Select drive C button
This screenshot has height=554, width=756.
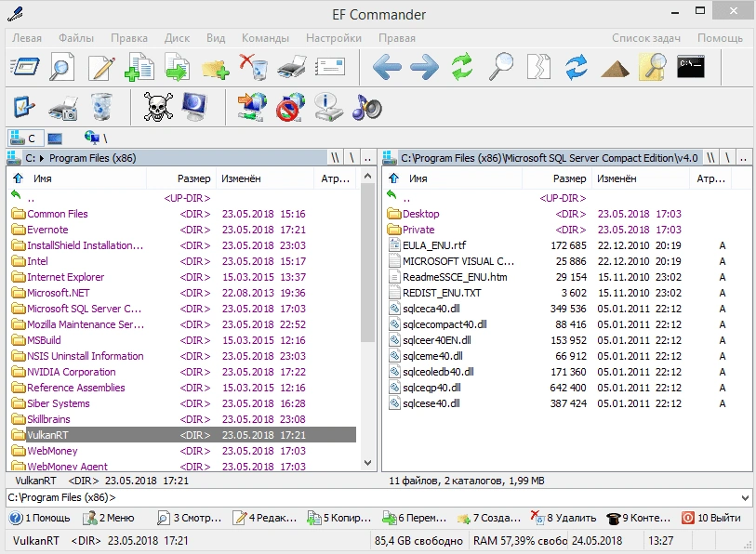click(x=25, y=138)
